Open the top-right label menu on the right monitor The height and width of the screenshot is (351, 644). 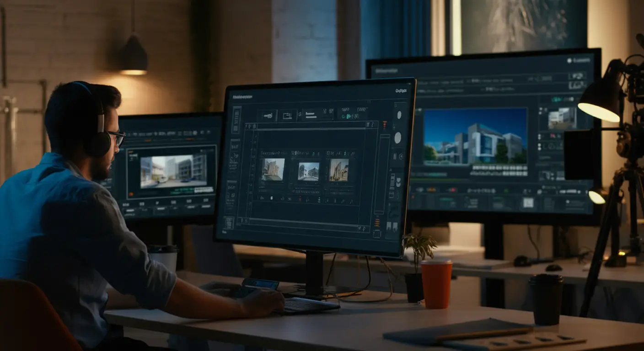pyautogui.click(x=581, y=60)
